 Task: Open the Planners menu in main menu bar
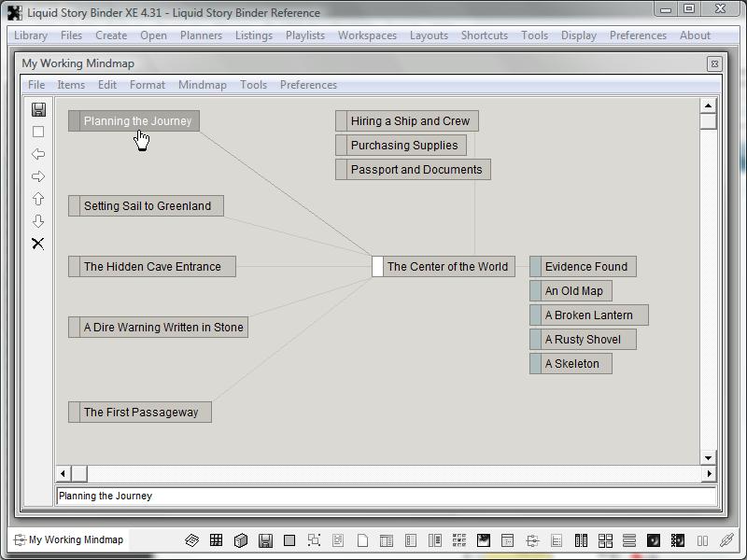coord(201,35)
